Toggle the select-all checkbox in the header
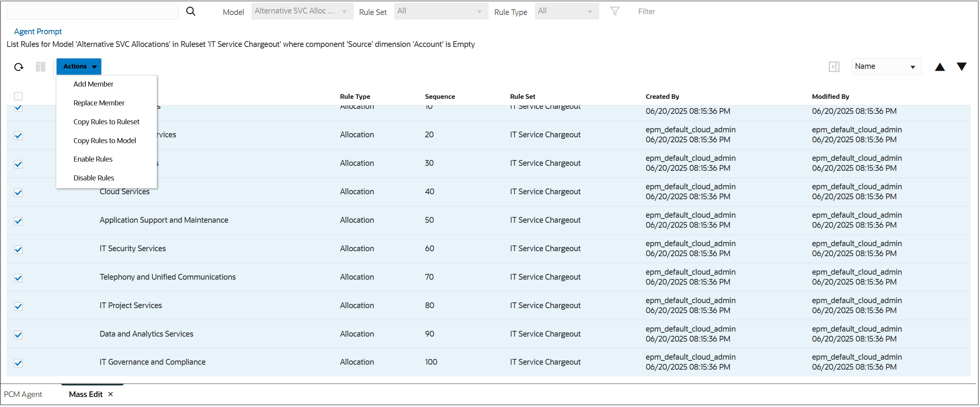This screenshot has width=980, height=407. [18, 96]
